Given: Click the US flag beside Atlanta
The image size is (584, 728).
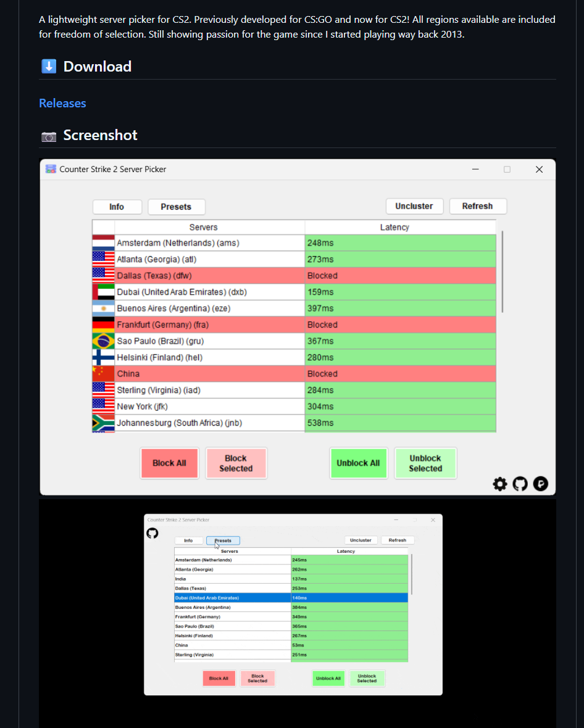Looking at the screenshot, I should pos(103,259).
